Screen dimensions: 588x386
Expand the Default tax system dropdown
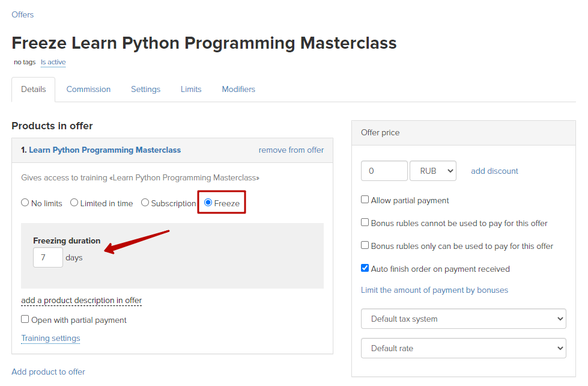[x=464, y=319]
